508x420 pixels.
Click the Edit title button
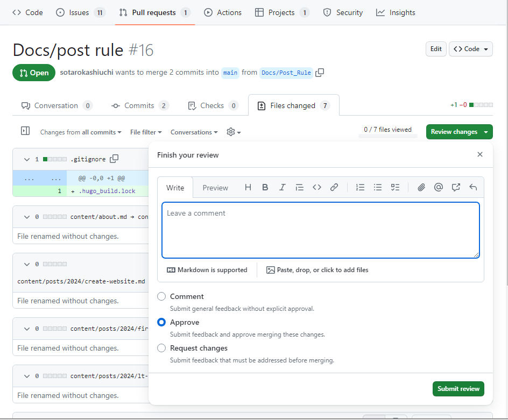[x=436, y=49]
